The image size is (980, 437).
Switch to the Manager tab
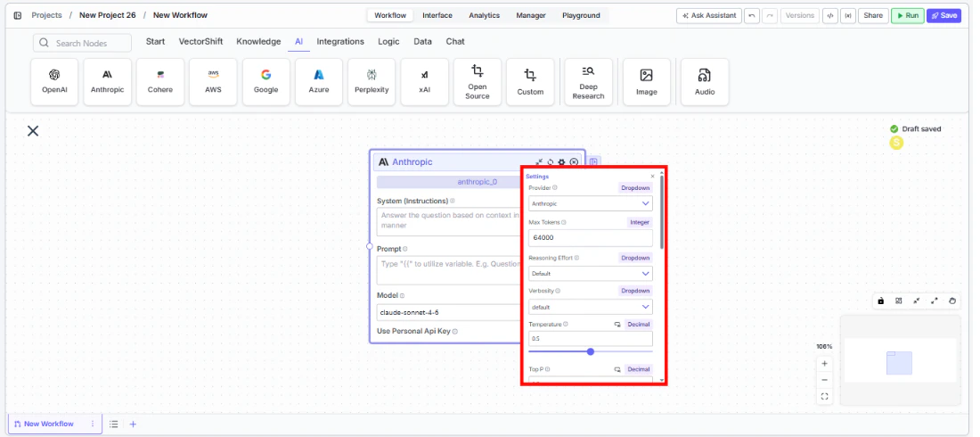point(531,16)
